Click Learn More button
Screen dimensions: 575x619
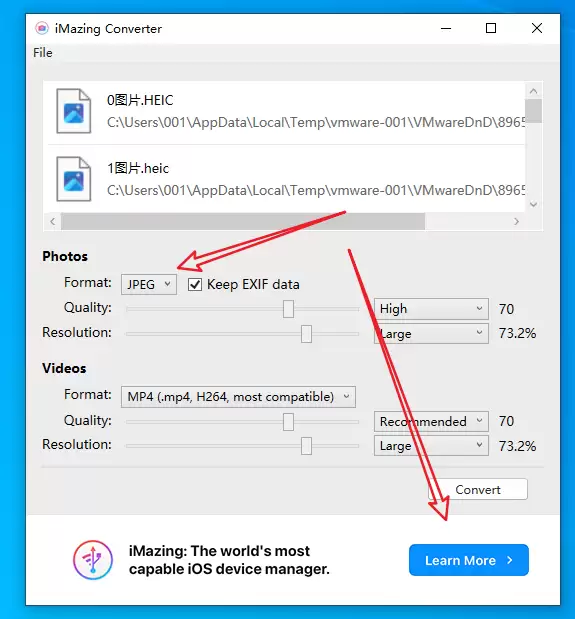coord(468,560)
